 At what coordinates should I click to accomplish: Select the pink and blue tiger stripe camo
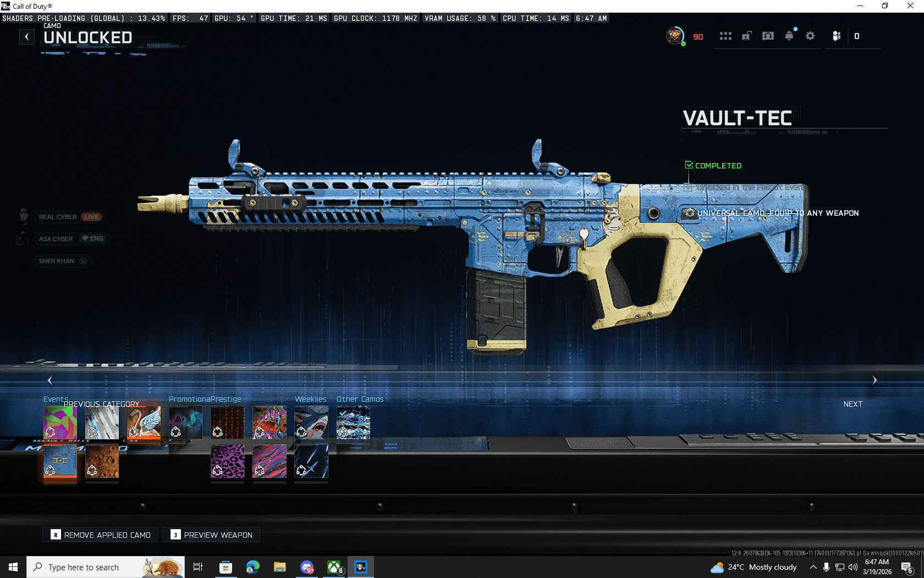(x=269, y=461)
